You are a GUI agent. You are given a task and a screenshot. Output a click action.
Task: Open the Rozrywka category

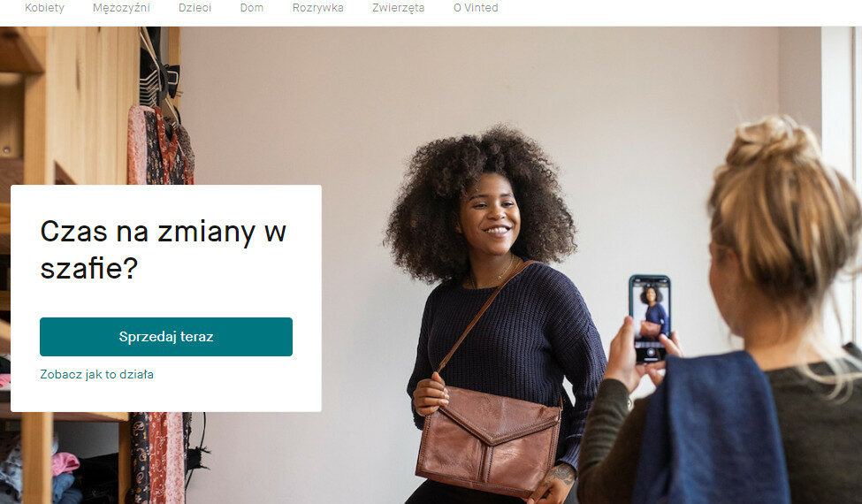pos(317,8)
